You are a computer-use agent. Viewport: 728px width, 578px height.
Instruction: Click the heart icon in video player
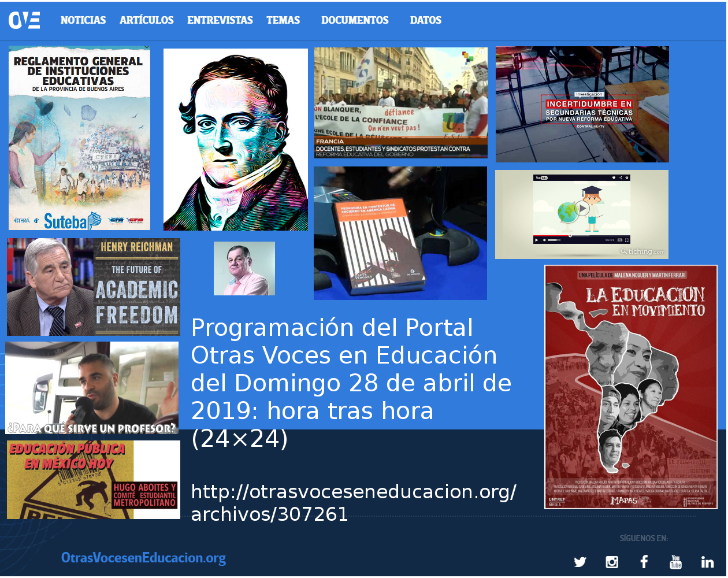pyautogui.click(x=614, y=178)
